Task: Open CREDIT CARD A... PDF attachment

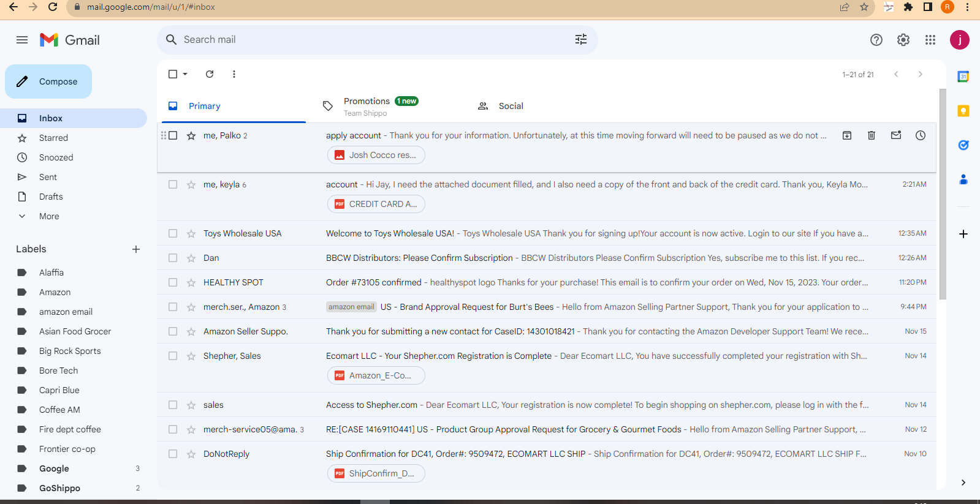Action: [x=376, y=204]
